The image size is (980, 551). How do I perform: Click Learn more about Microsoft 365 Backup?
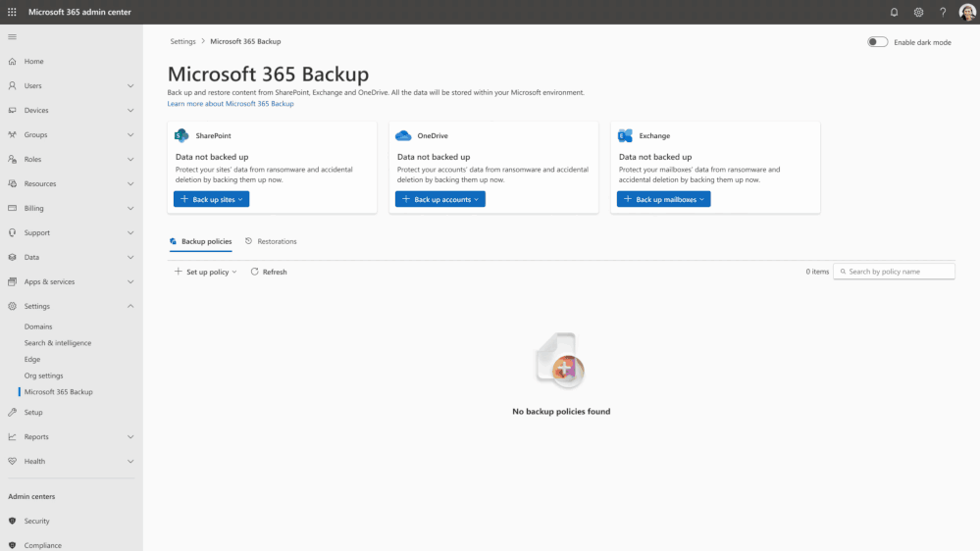[231, 103]
